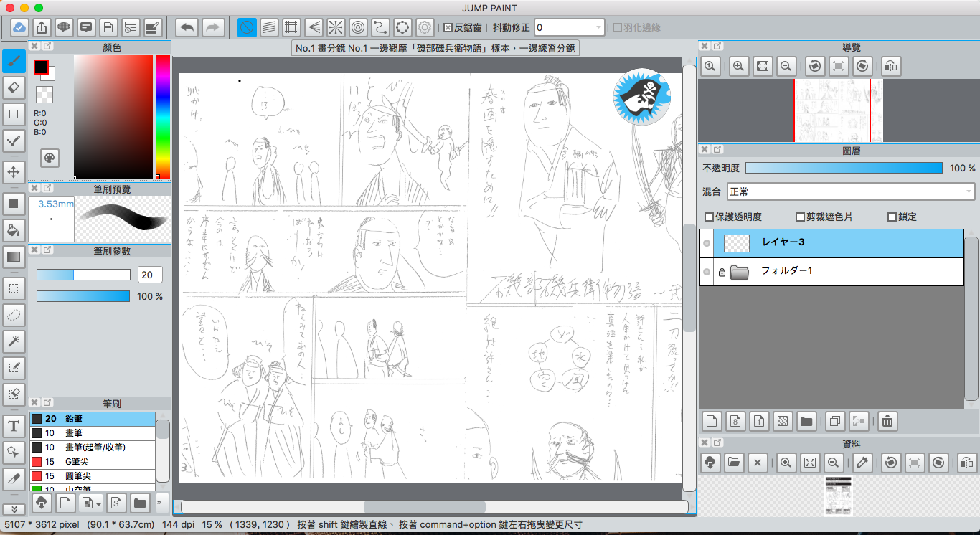
Task: Open the 混合 blend mode dropdown
Action: [x=851, y=191]
